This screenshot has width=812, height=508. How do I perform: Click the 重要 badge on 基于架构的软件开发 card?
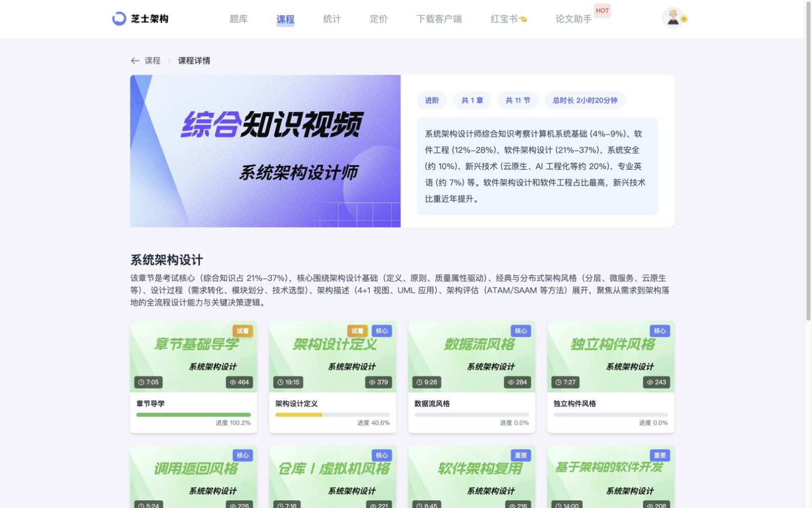pos(660,455)
